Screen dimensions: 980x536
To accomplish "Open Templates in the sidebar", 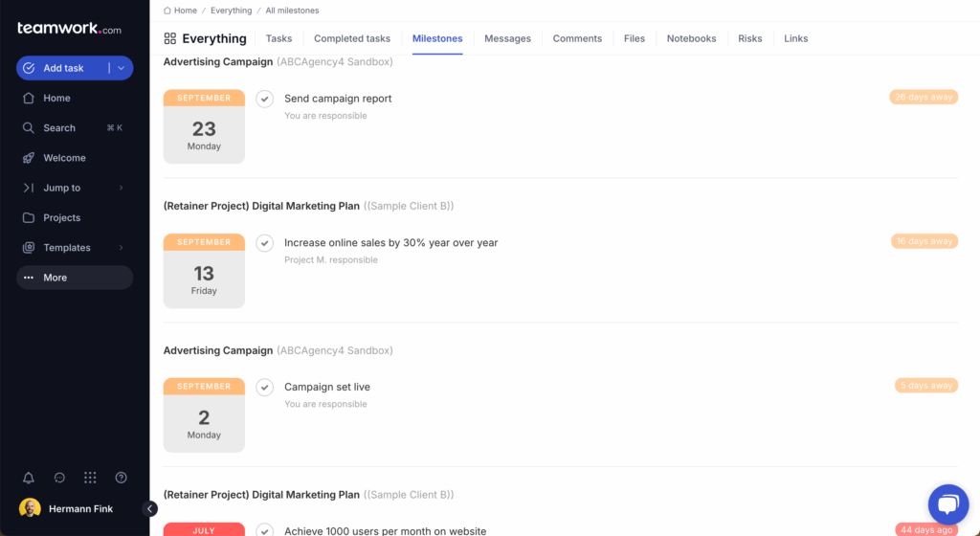I will coord(75,248).
